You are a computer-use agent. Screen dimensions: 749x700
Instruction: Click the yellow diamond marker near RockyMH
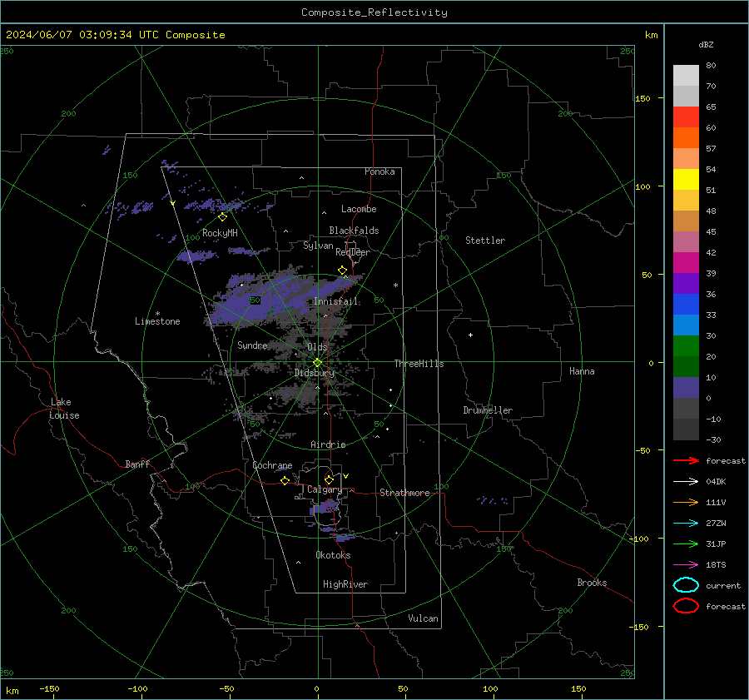pos(222,217)
